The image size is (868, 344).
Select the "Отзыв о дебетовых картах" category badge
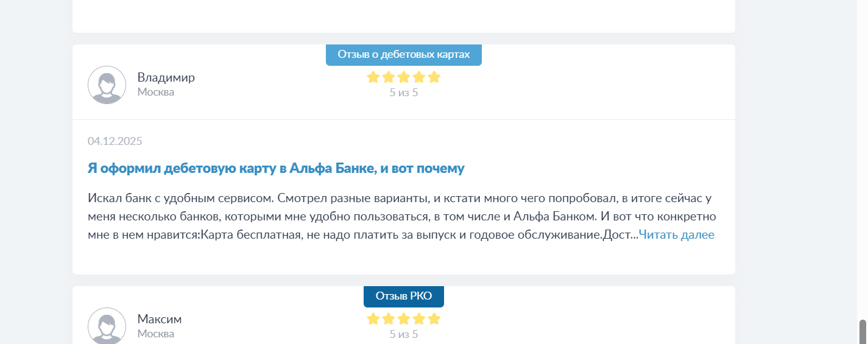click(x=404, y=54)
